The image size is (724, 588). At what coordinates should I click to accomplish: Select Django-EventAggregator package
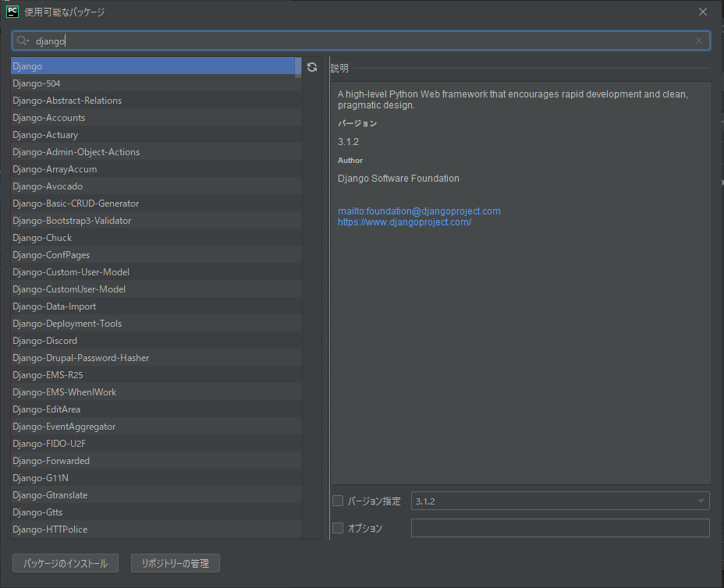point(156,427)
